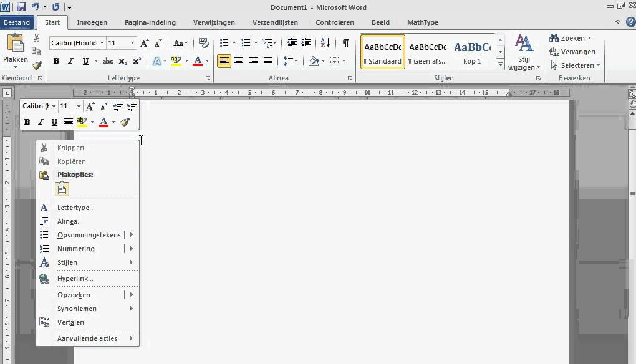The height and width of the screenshot is (364, 636).
Task: Apply subscript formatting in ribbon
Action: click(x=122, y=61)
